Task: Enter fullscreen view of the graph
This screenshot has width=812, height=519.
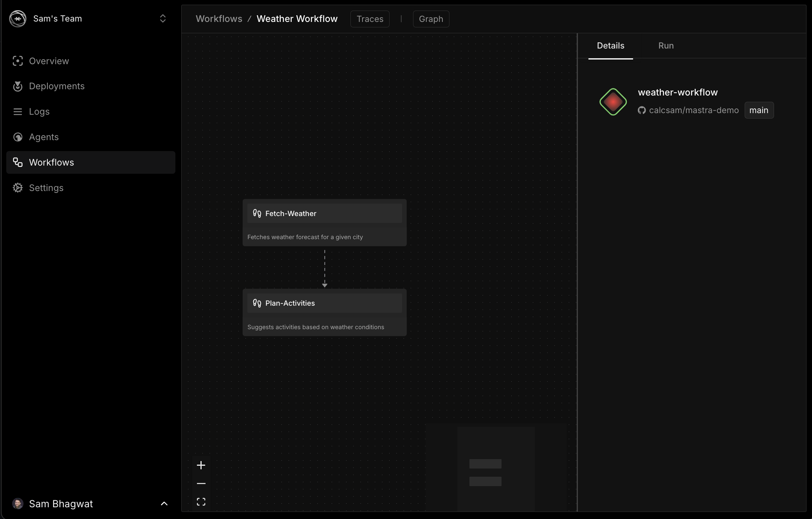Action: (201, 501)
